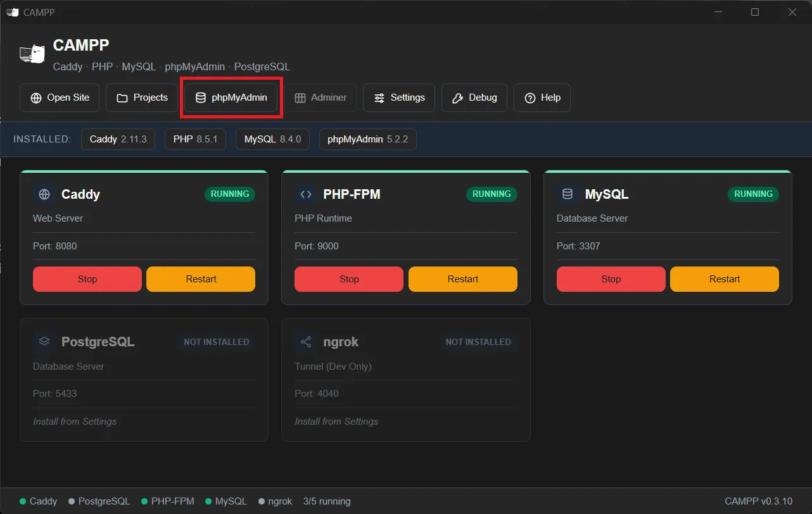Click the database icon on MySQL card
The image size is (812, 514).
pyautogui.click(x=568, y=194)
